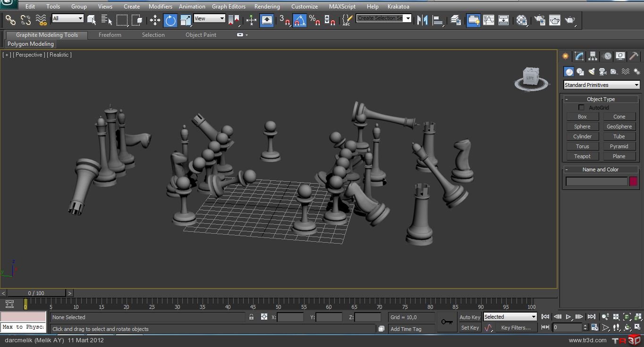Expand the Standard Primitives dropdown
Screen dimensions: 644x347
click(x=602, y=85)
